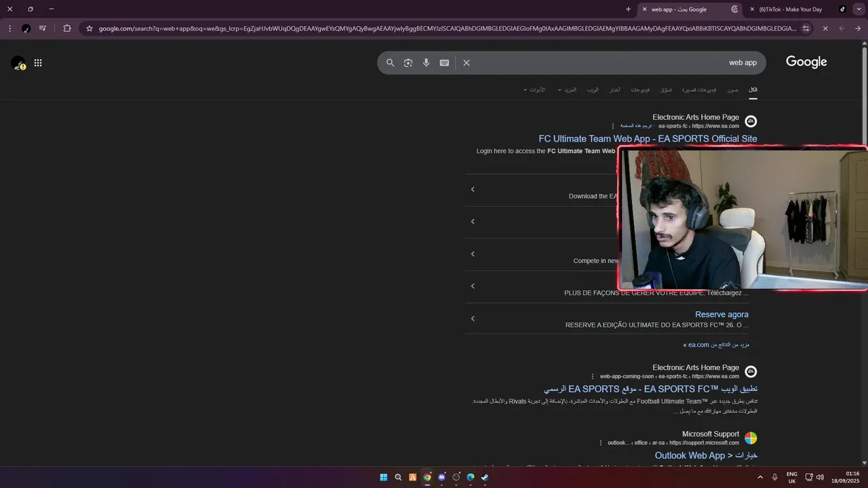Viewport: 868px width, 488px height.
Task: Select the صور (Images) search filter
Action: [x=732, y=89]
